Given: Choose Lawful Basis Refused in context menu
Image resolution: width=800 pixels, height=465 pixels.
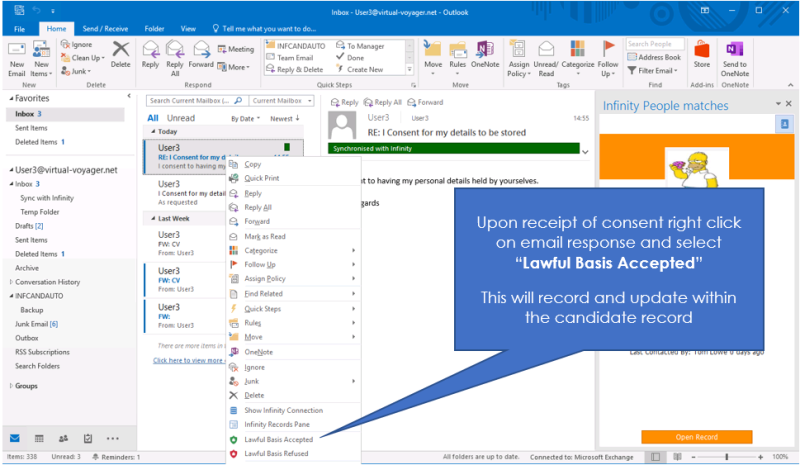Looking at the screenshot, I should 276,453.
